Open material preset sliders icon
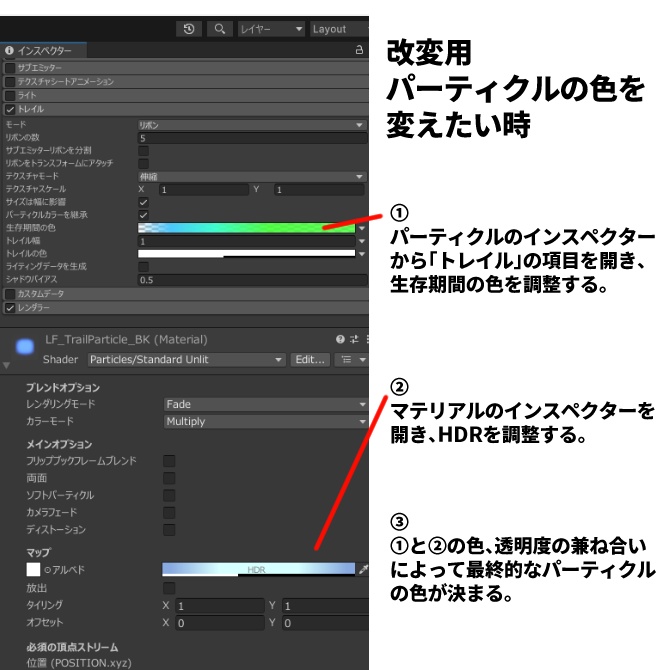The image size is (670, 670). coord(354,339)
